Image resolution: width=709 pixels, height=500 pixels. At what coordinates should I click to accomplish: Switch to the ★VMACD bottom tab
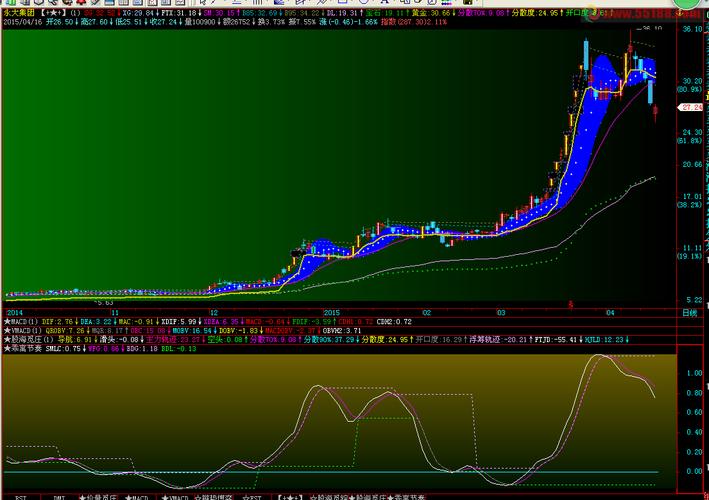[x=175, y=497]
